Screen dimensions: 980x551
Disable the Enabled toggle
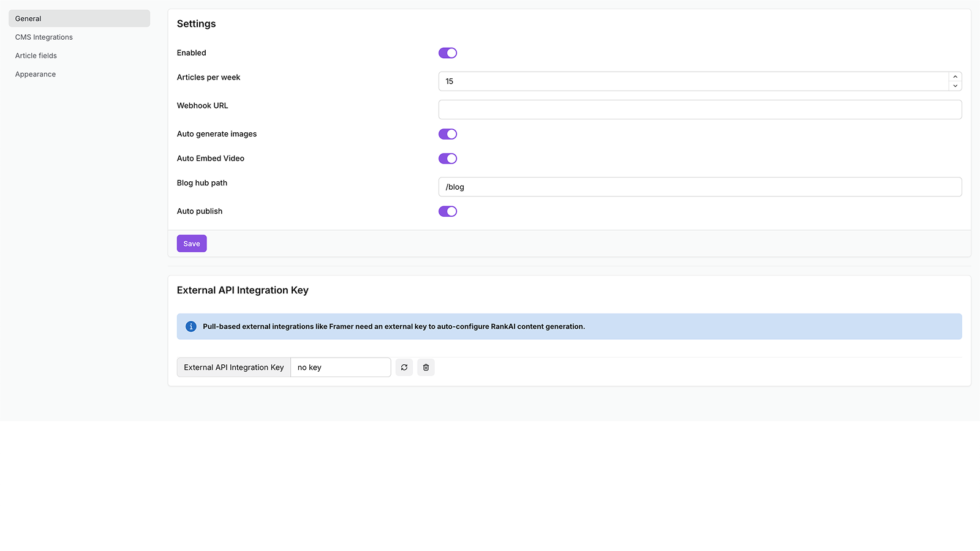pyautogui.click(x=448, y=53)
